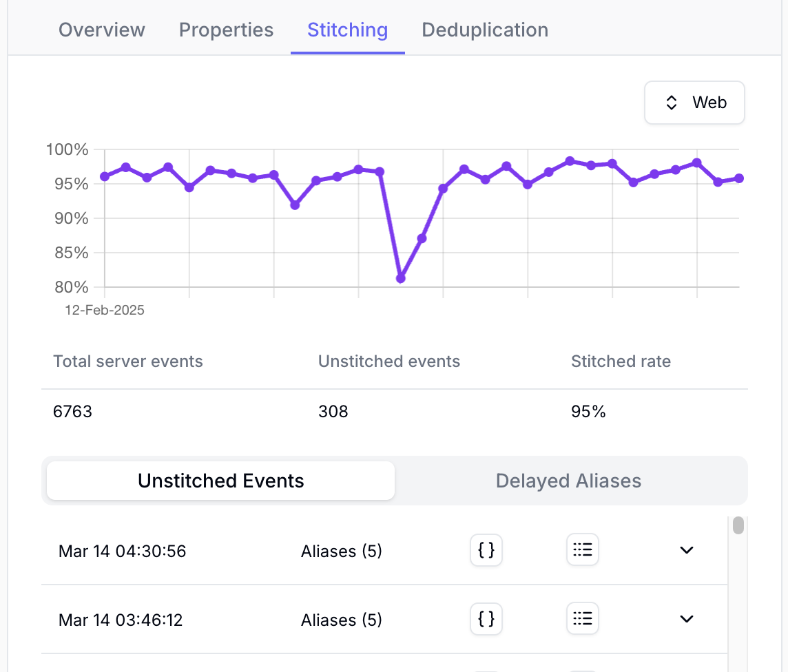
Task: Expand the Mar 14 04:30:56 row chevron
Action: (687, 550)
